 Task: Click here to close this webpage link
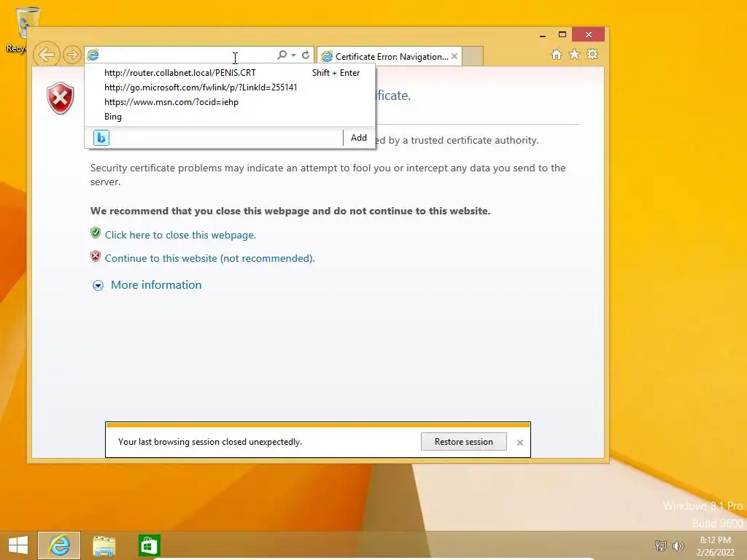tap(180, 235)
